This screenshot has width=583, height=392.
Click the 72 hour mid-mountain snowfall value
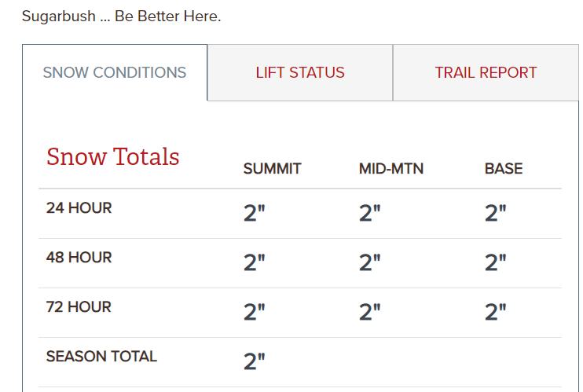tap(370, 313)
